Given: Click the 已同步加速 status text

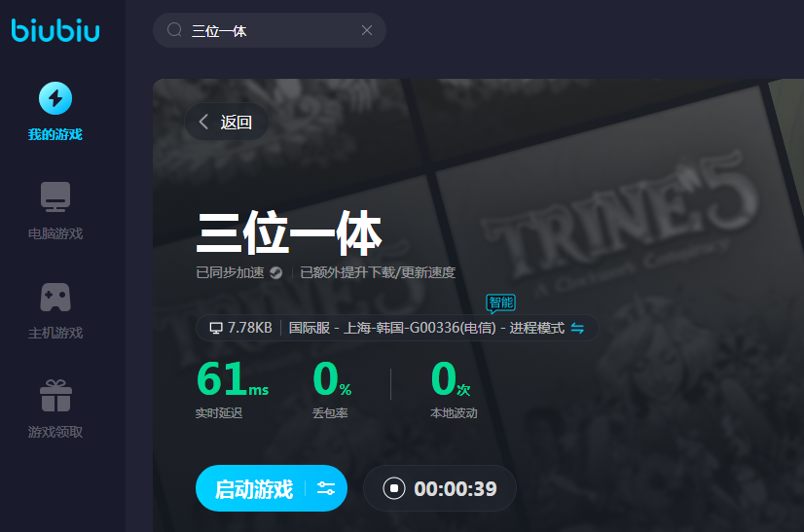Looking at the screenshot, I should [x=231, y=272].
